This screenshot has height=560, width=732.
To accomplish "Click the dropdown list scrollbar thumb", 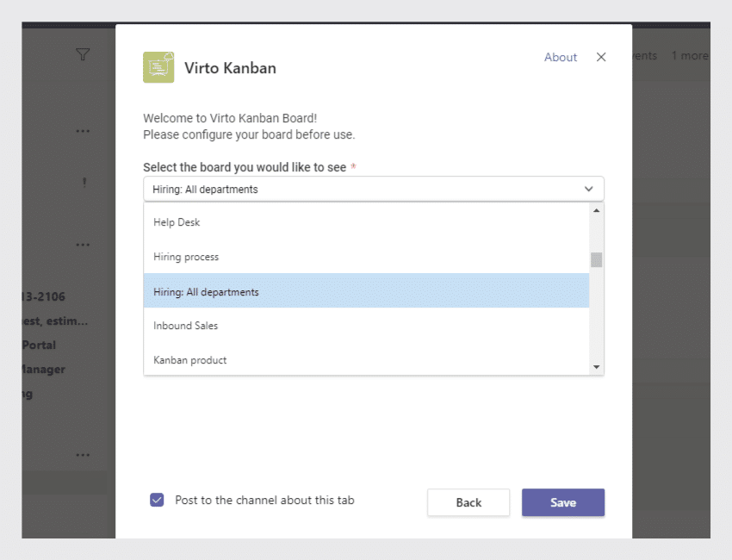I will coord(596,259).
